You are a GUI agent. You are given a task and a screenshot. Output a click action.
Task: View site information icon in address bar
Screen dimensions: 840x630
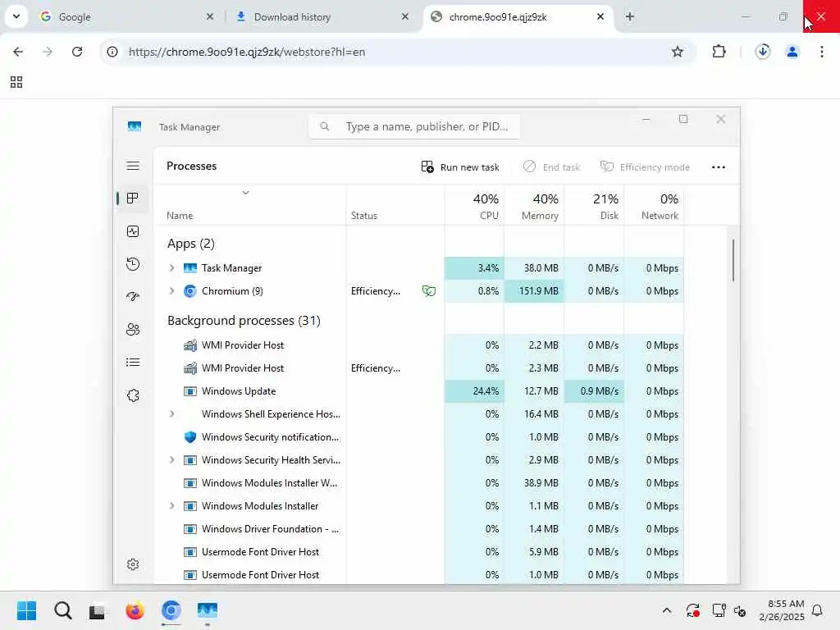click(x=112, y=52)
